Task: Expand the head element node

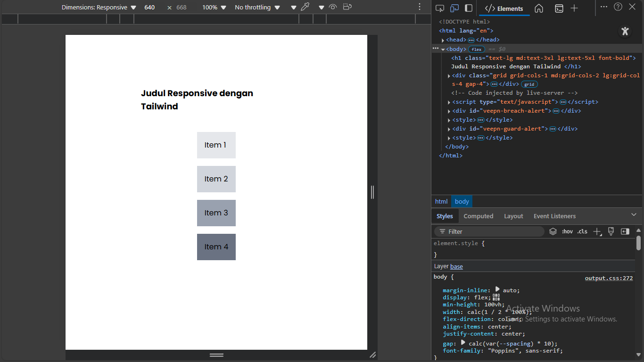Action: pos(443,40)
